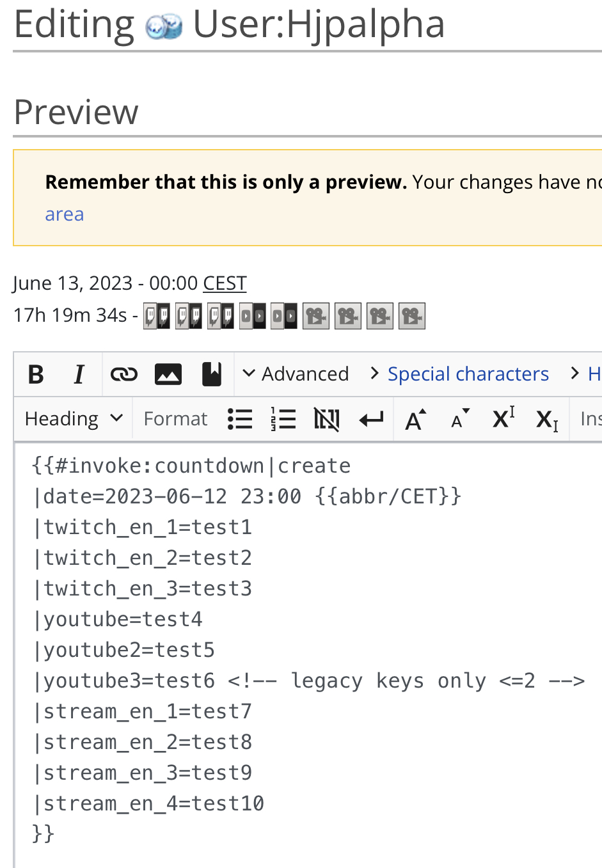Screen dimensions: 602x868
Task: Apply italic formatting in the editor toolbar
Action: pyautogui.click(x=78, y=374)
